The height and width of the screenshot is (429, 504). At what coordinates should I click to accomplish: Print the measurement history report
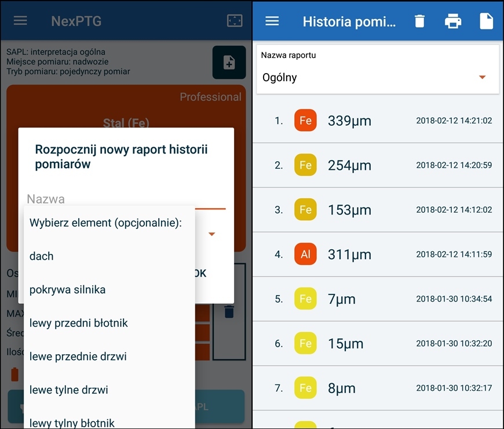pyautogui.click(x=452, y=21)
